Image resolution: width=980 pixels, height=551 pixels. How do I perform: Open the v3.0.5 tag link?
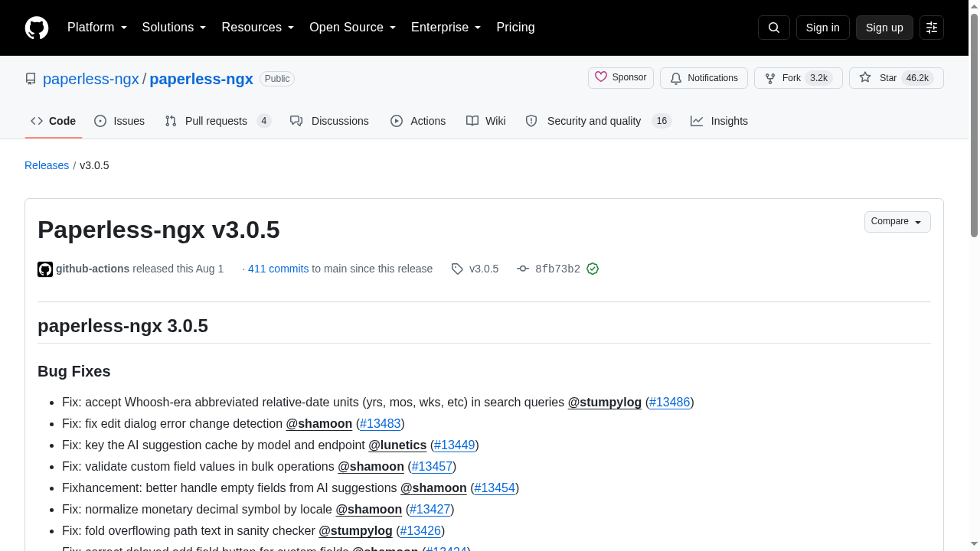coord(484,269)
